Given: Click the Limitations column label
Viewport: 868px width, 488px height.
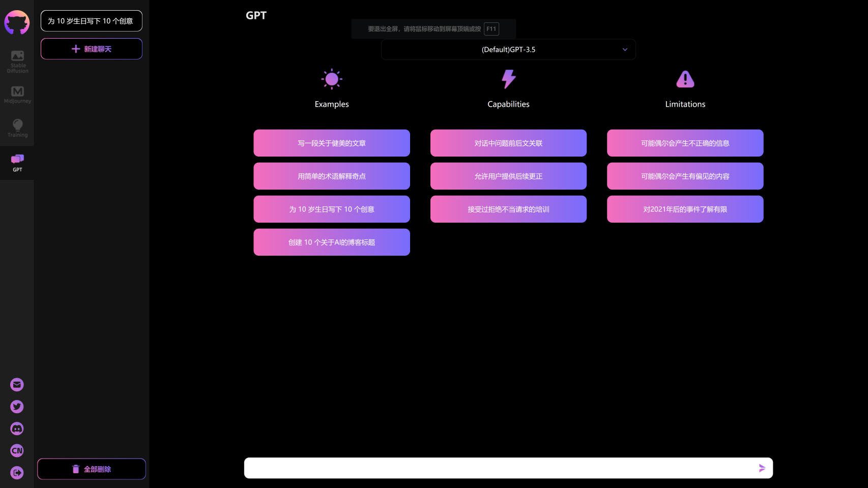Looking at the screenshot, I should click(685, 104).
